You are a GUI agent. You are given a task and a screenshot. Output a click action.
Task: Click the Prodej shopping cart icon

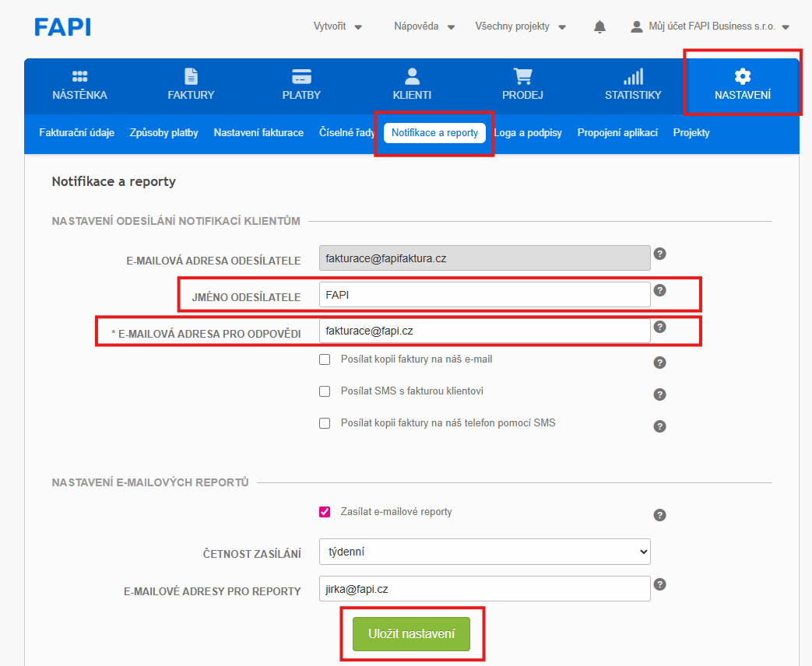[523, 76]
